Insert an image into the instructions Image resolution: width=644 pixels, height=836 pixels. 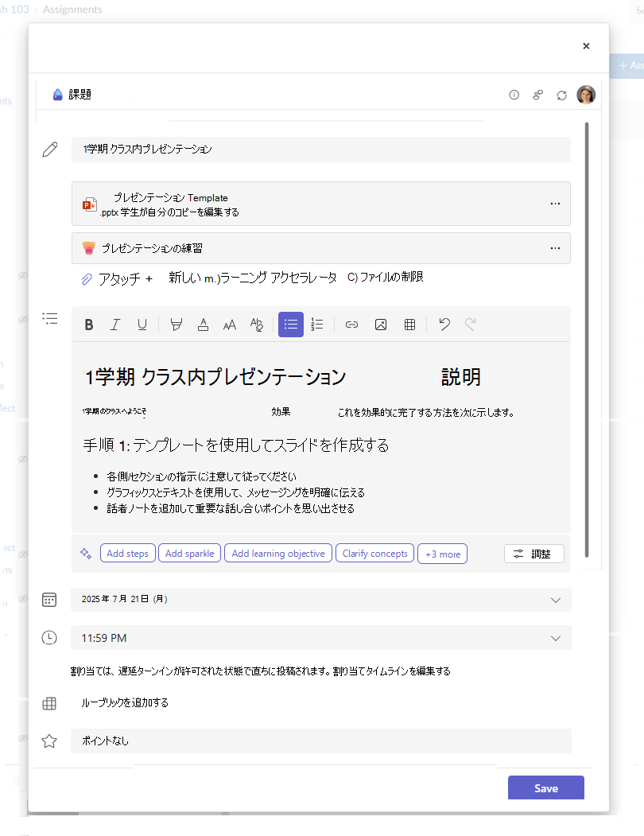(381, 325)
